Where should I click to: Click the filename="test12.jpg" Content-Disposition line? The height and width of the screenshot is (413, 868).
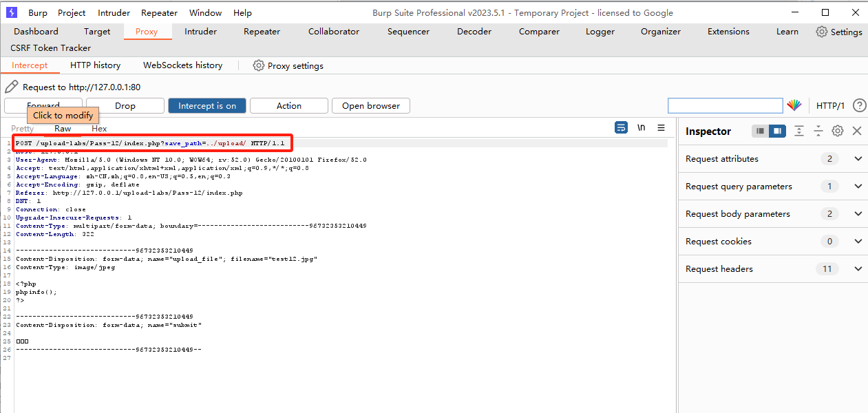(167, 259)
